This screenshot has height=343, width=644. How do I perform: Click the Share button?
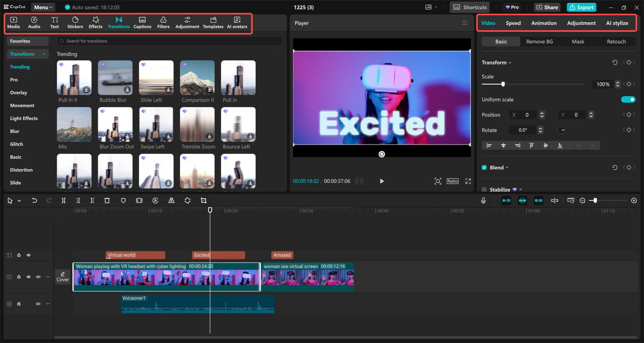click(547, 8)
